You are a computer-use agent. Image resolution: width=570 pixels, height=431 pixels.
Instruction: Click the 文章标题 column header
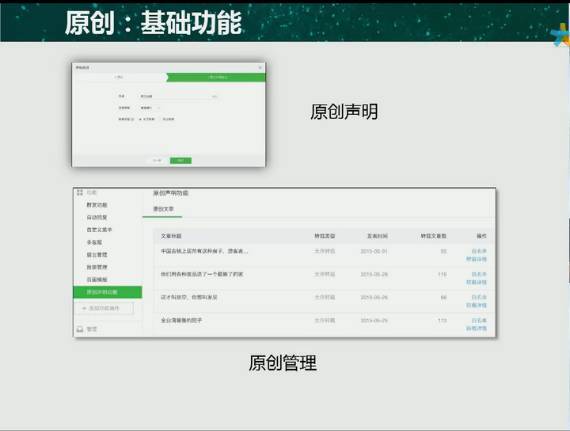click(171, 236)
